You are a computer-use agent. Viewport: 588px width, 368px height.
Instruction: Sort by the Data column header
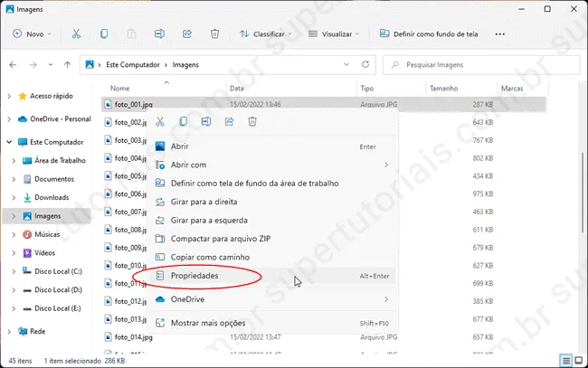tap(237, 89)
